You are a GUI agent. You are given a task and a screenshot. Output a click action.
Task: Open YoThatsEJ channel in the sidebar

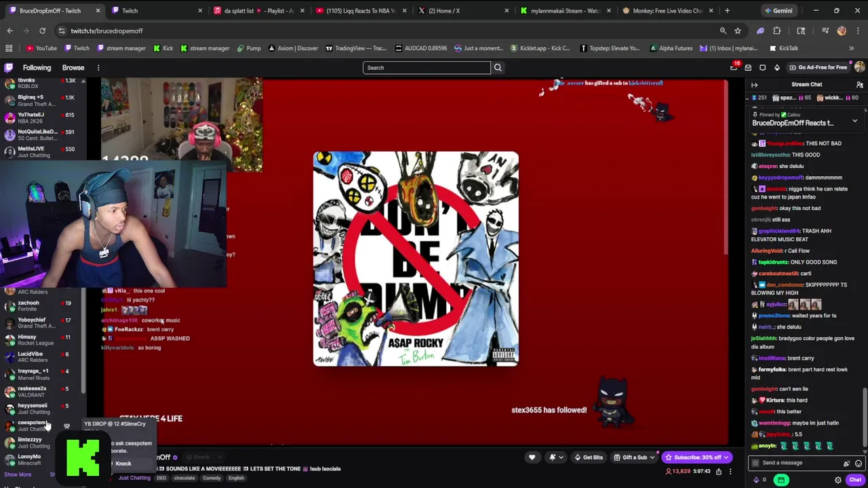coord(41,118)
